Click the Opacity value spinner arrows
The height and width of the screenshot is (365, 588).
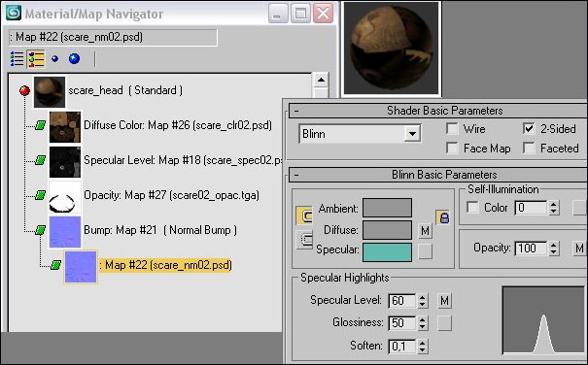pyautogui.click(x=554, y=249)
